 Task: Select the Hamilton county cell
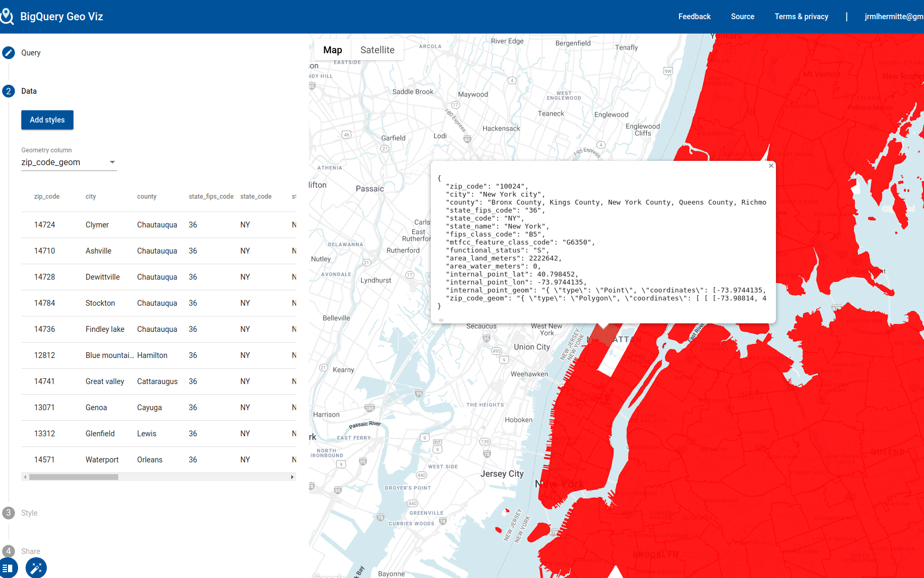pos(152,355)
